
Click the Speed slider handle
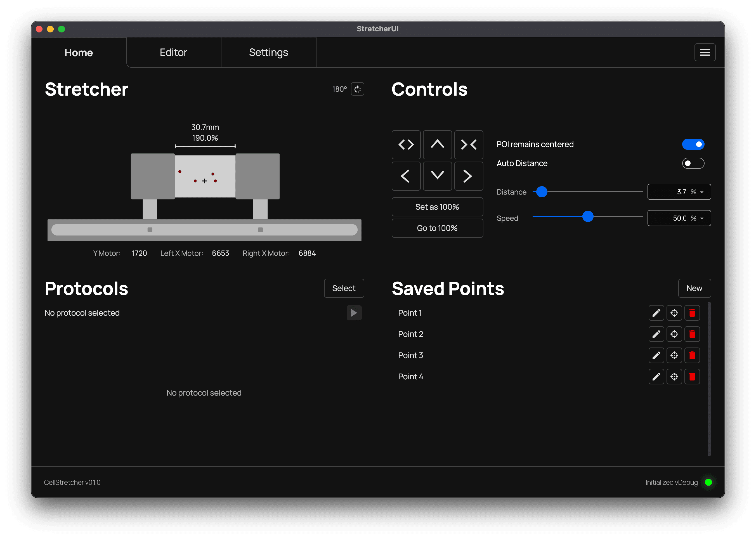pyautogui.click(x=587, y=216)
